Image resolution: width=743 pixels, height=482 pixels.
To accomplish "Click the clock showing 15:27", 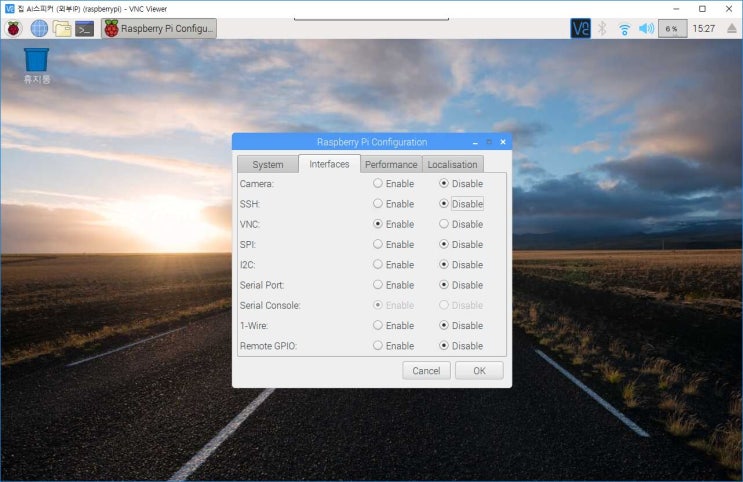I will click(703, 28).
